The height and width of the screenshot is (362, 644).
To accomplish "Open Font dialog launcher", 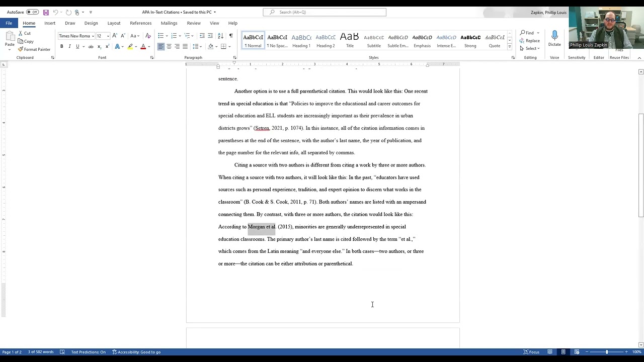I will point(152,58).
